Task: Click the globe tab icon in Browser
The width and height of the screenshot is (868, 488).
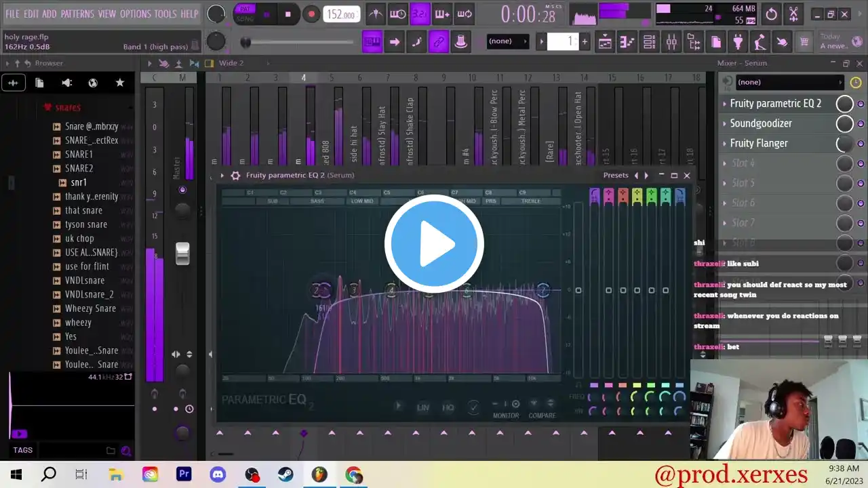Action: (x=93, y=83)
